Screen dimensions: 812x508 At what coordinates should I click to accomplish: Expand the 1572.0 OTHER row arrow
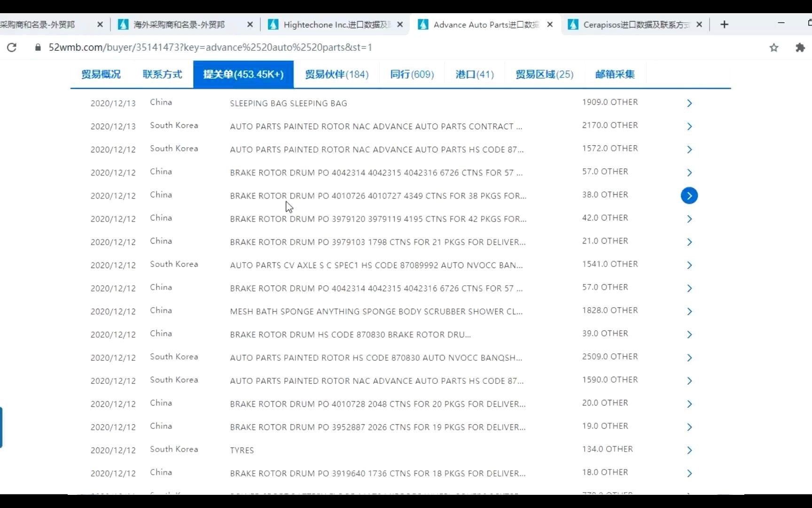point(689,149)
